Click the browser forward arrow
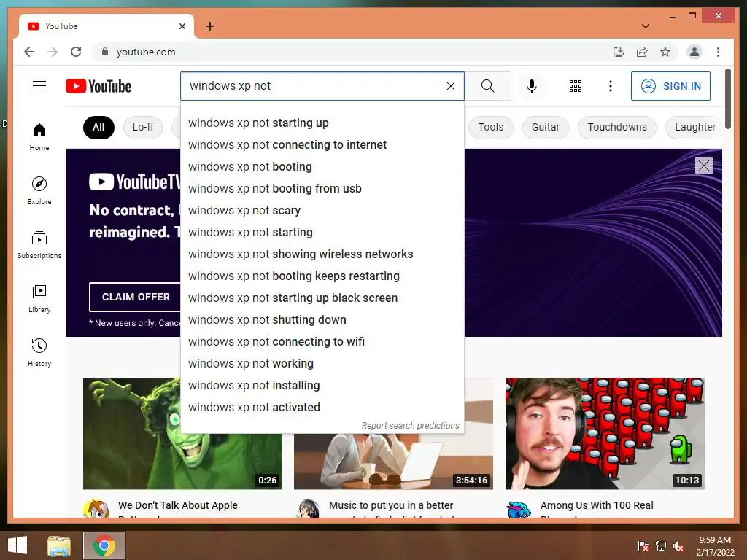Screen dimensions: 747x560 [x=53, y=52]
